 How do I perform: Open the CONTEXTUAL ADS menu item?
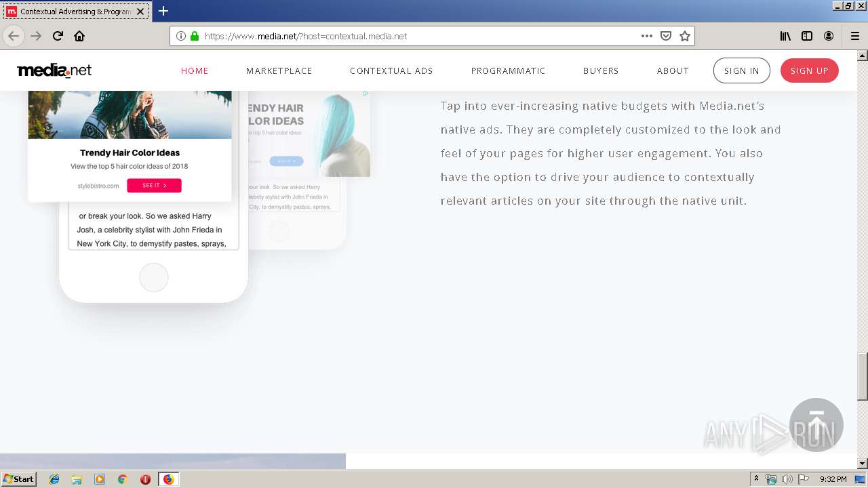tap(391, 70)
